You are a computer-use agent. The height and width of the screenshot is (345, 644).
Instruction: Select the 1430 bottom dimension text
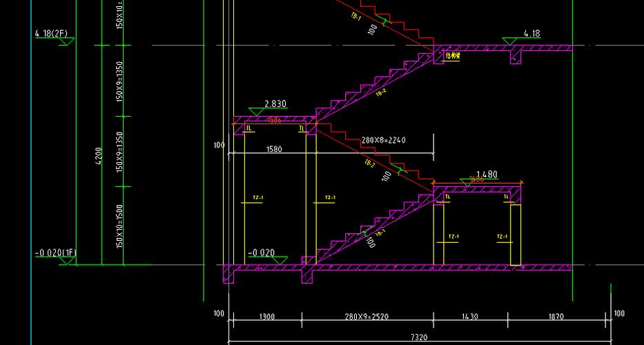470,317
